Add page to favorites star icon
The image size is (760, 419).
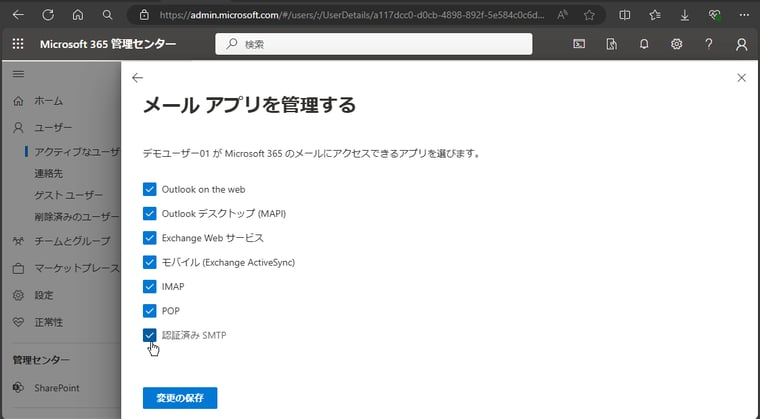tap(589, 15)
